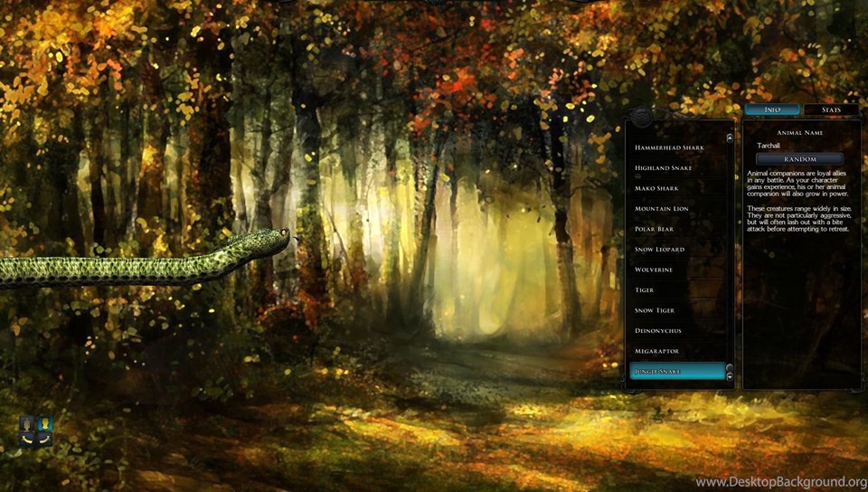Image resolution: width=868 pixels, height=492 pixels.
Task: Choose Mako Shark in the companion list
Action: click(x=677, y=188)
